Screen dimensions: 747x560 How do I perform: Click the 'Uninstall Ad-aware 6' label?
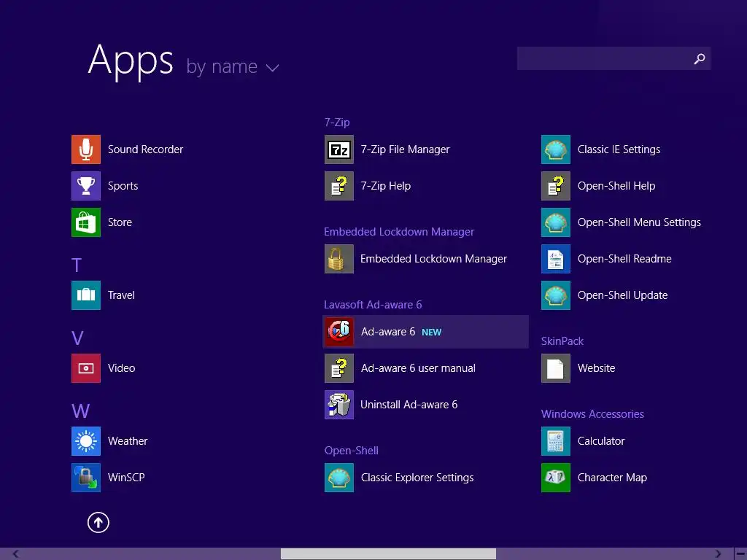(x=409, y=405)
